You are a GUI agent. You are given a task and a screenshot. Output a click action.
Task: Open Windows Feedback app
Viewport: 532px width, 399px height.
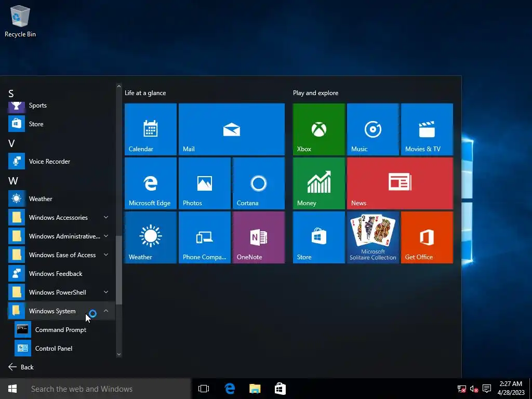click(x=61, y=273)
